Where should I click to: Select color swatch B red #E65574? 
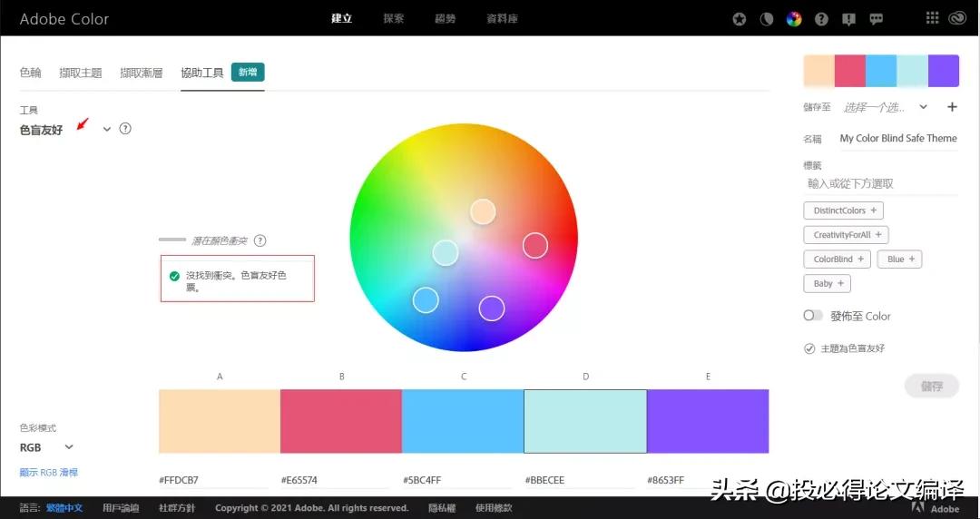(x=340, y=421)
